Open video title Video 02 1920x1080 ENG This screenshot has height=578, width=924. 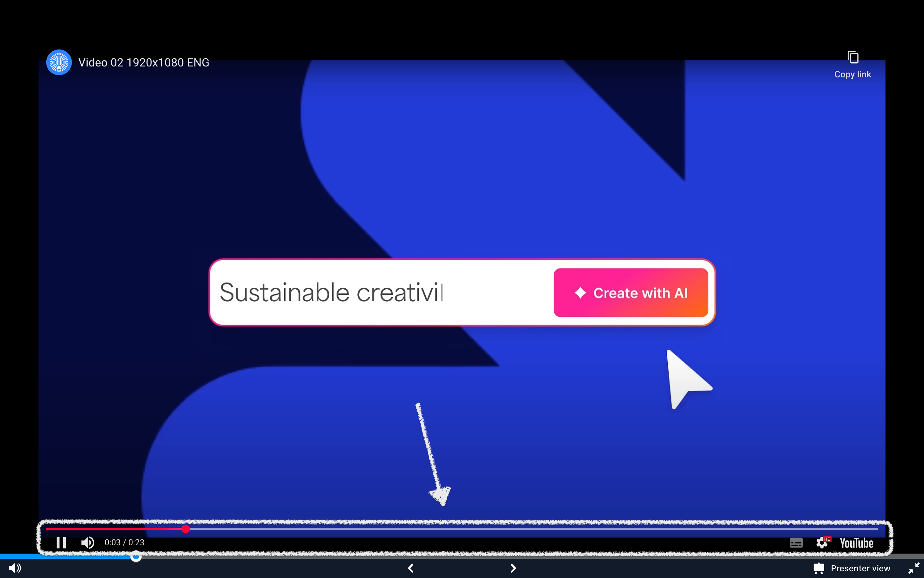click(x=143, y=63)
